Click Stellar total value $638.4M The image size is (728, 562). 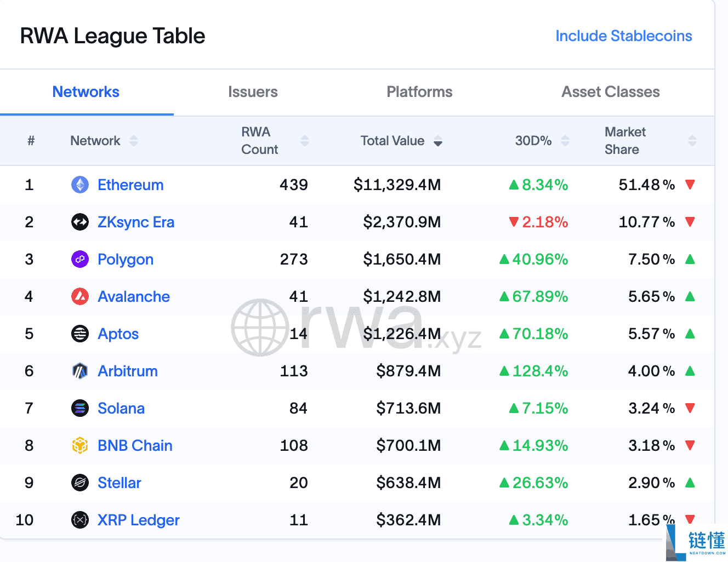(x=408, y=483)
